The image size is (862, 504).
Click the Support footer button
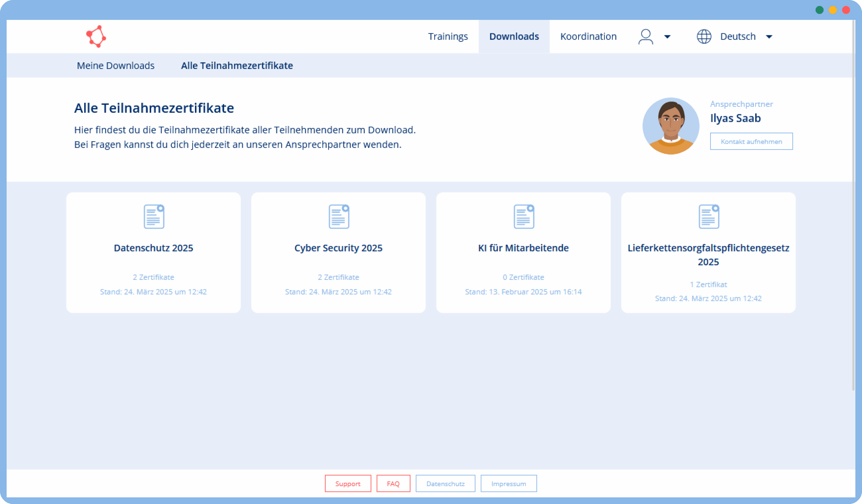pos(347,483)
